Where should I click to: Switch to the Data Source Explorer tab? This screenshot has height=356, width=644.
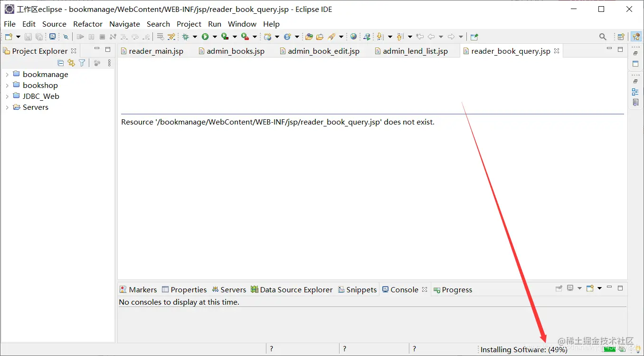[x=292, y=289]
